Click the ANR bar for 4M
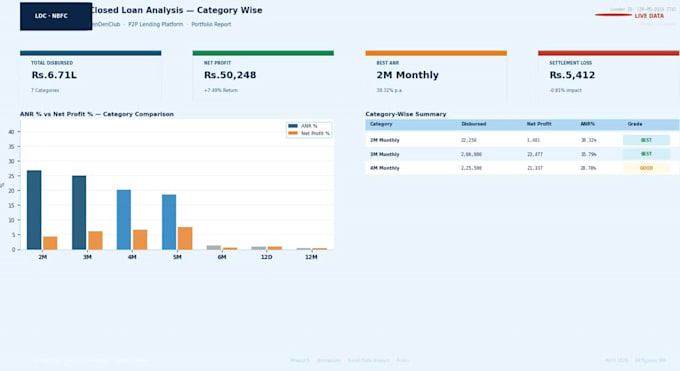680x371 pixels. [124, 220]
